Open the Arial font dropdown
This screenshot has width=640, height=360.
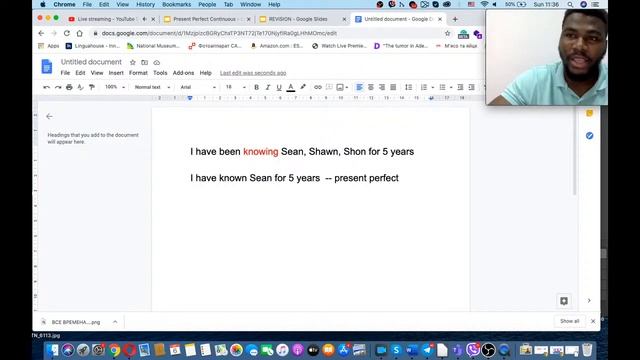tap(198, 87)
